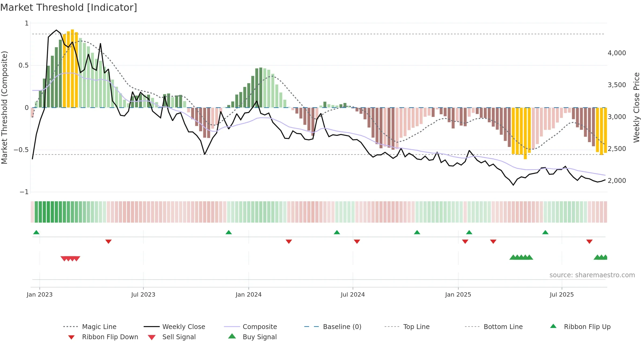Viewport: 644px width, 362px height.
Task: Click the '−0.5' left axis tick label
Action: [21, 150]
